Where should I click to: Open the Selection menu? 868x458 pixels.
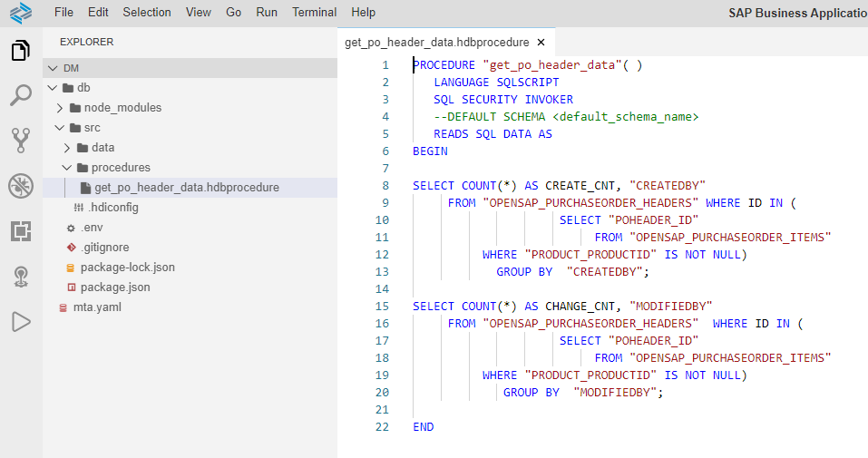147,12
